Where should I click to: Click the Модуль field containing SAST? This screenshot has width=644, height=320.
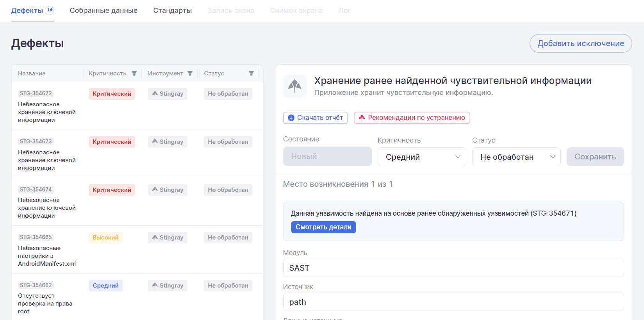453,268
